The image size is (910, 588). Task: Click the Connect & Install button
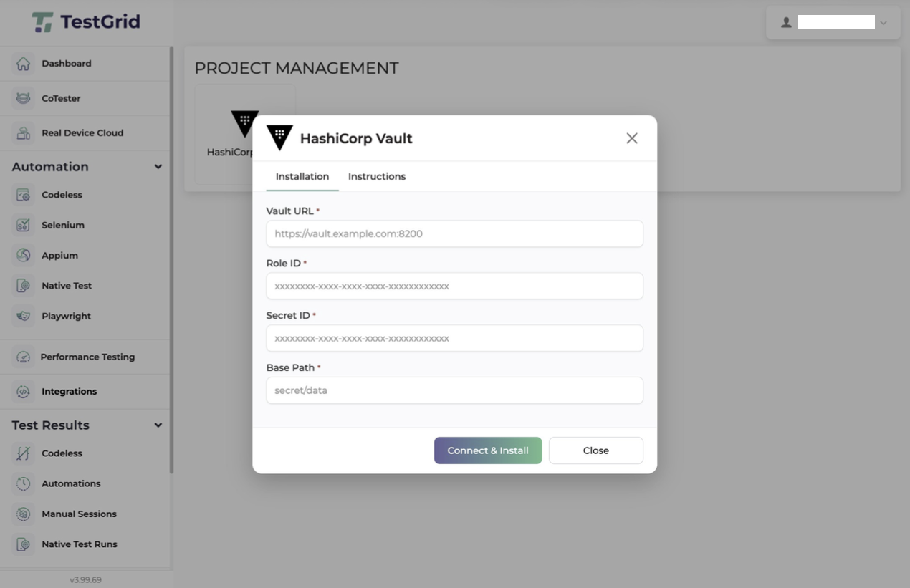488,450
